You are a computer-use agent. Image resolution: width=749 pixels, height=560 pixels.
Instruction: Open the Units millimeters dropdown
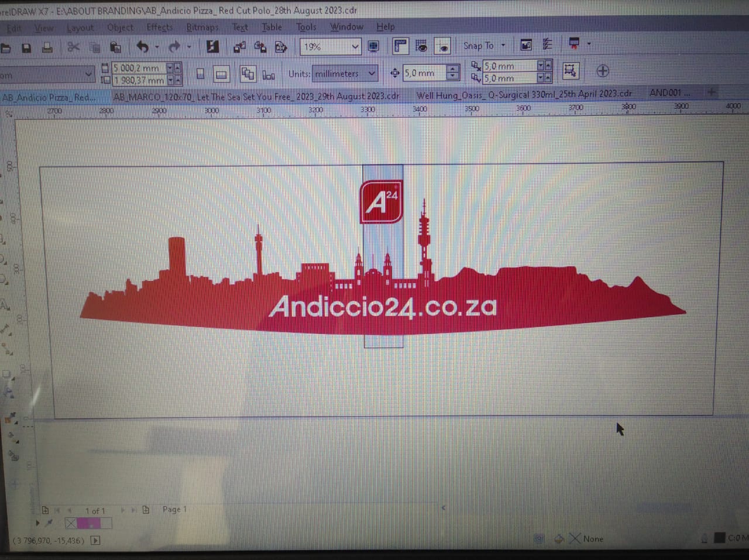pyautogui.click(x=372, y=74)
